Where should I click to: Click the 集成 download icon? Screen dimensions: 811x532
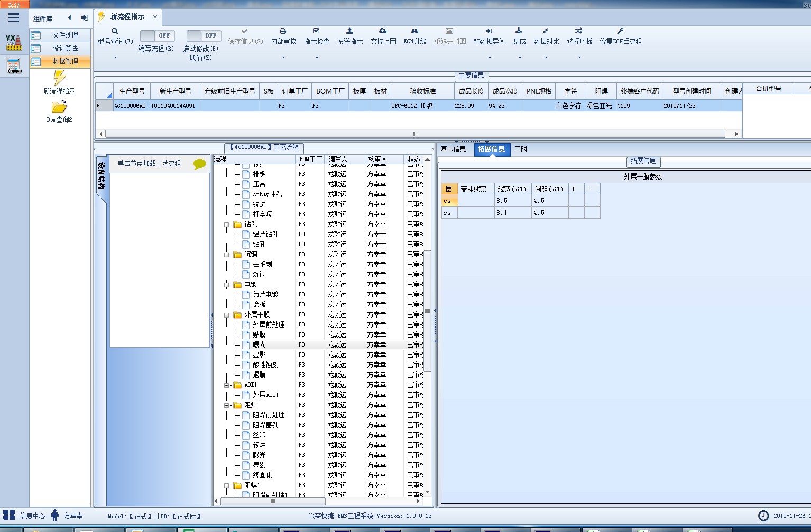coord(519,31)
